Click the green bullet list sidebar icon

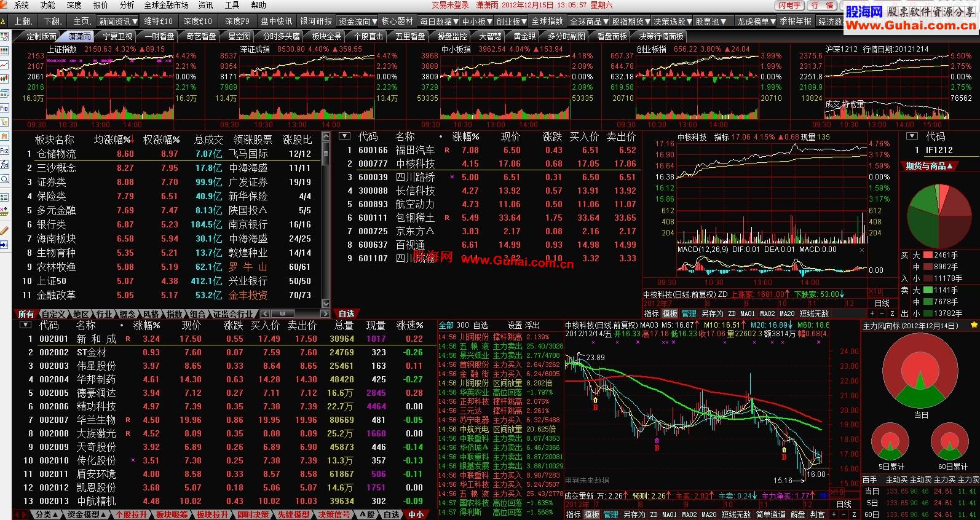[4, 197]
